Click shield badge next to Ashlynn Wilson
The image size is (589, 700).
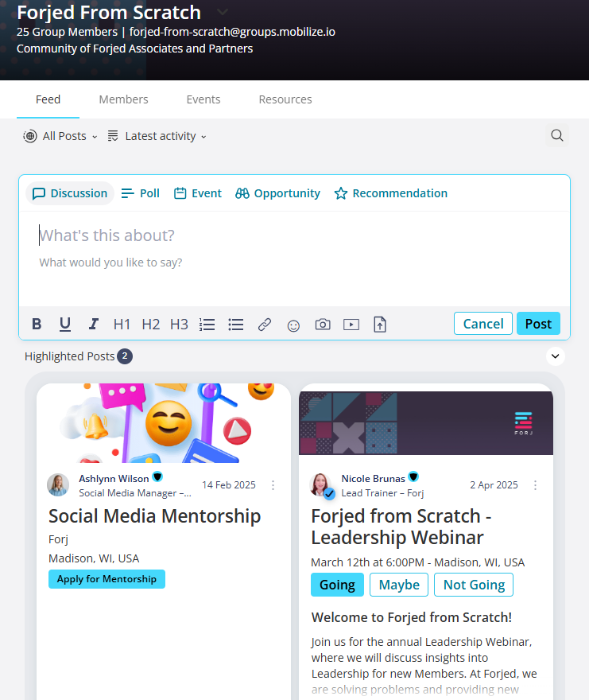157,476
